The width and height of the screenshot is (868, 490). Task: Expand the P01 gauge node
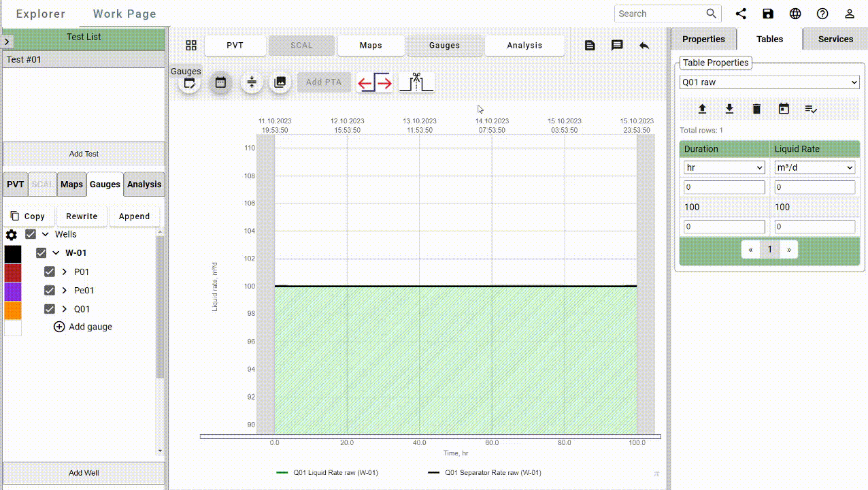65,272
